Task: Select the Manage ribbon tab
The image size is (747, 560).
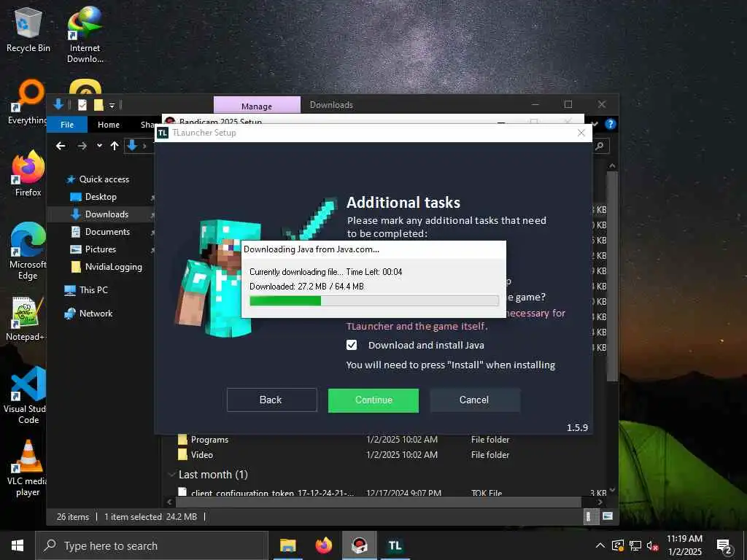Action: [x=257, y=106]
